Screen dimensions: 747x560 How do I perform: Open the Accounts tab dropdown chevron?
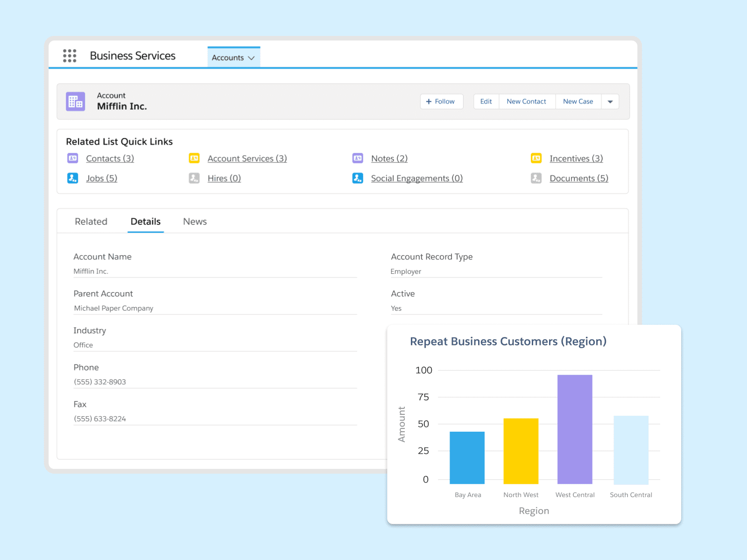click(251, 58)
